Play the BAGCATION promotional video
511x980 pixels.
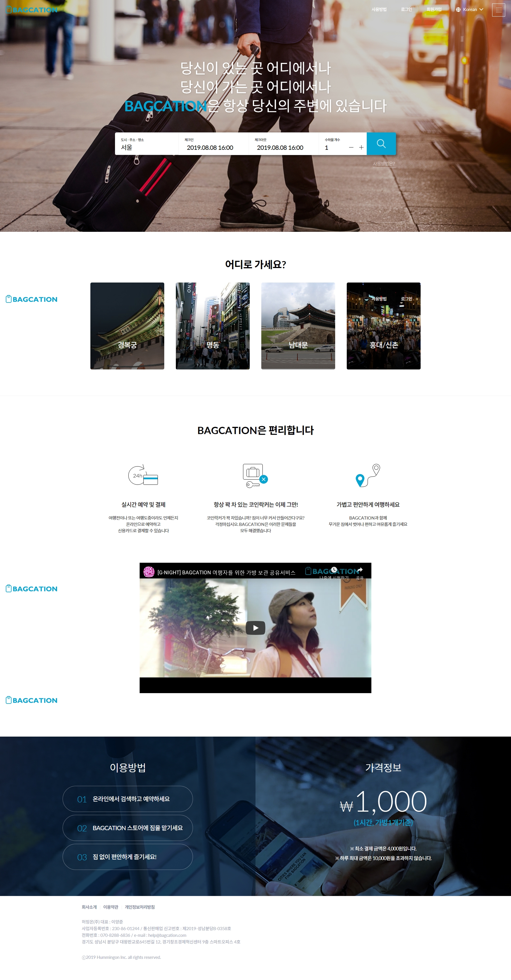pos(255,627)
